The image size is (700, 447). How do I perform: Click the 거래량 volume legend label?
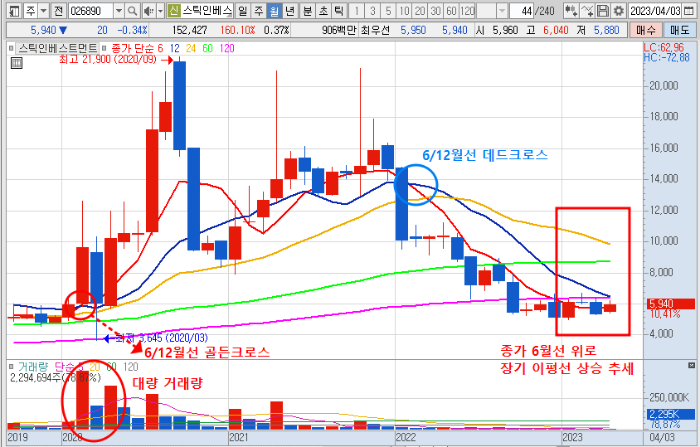[x=33, y=367]
